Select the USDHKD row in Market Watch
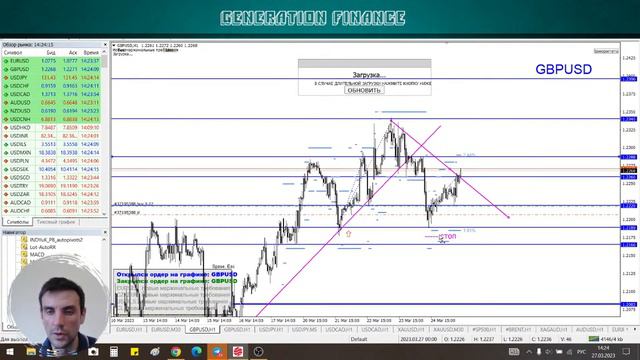The height and width of the screenshot is (360, 640). [51, 128]
